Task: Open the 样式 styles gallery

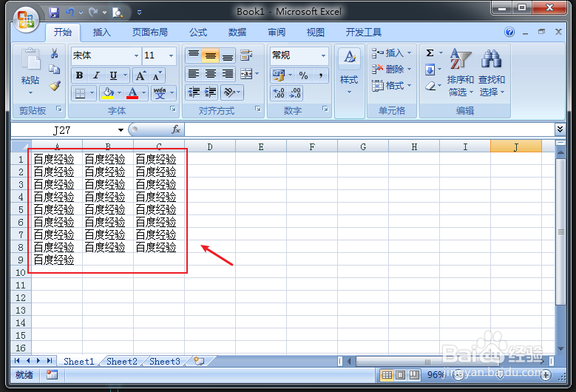Action: 349,72
